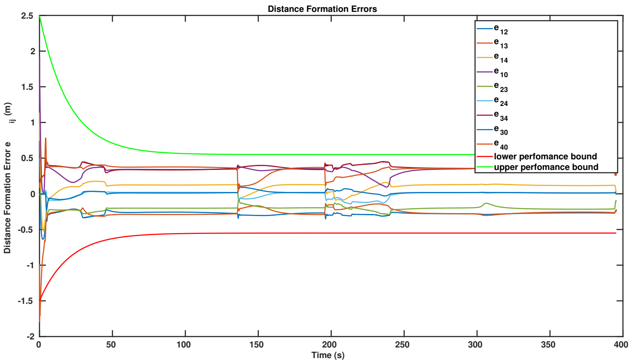Click the -1.5 tick label on y-axis
Image resolution: width=633 pixels, height=364 pixels.
[26, 301]
